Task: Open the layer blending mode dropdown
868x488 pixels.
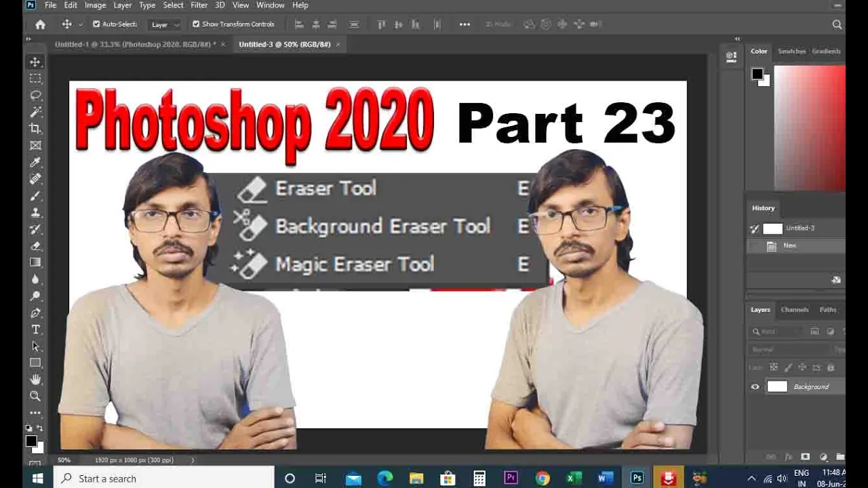Action: click(791, 350)
